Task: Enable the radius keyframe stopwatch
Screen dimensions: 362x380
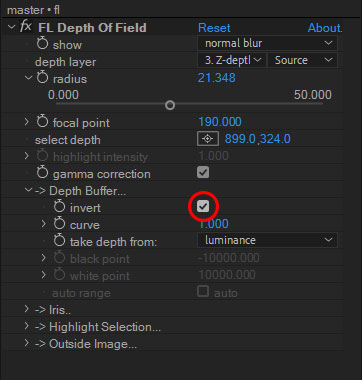Action: click(42, 78)
